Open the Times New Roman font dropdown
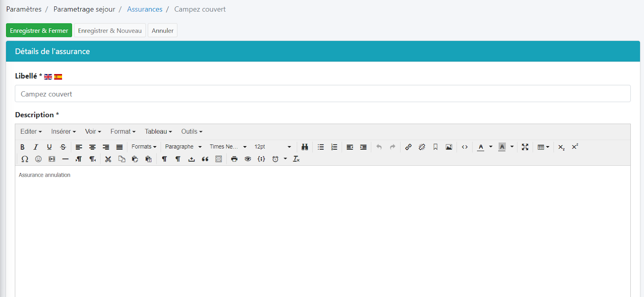This screenshot has height=297, width=644. [228, 147]
